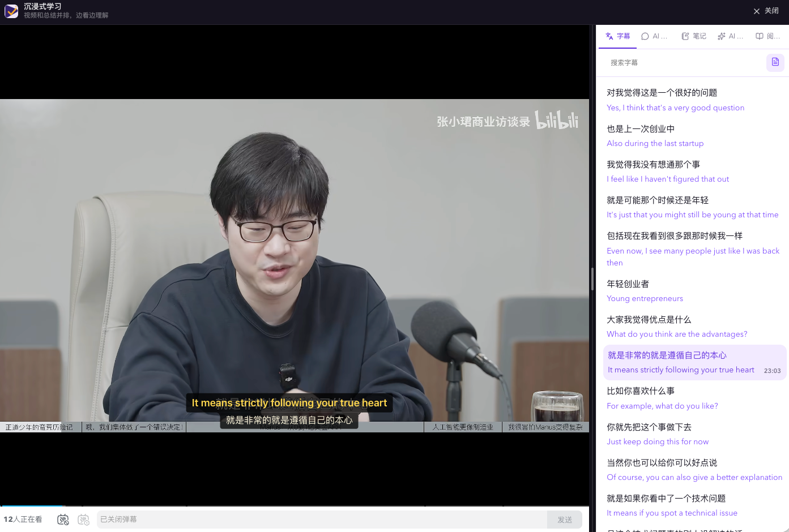Click the 发送 send button
The image size is (789, 532).
tap(565, 520)
